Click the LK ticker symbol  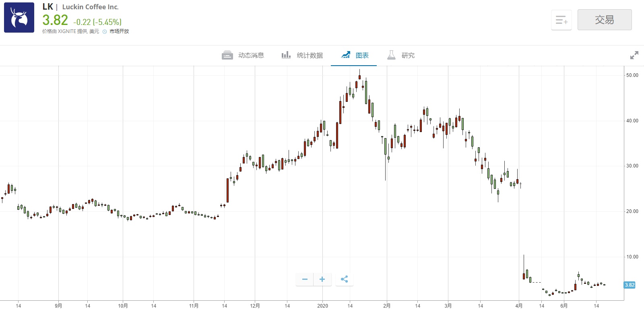[47, 7]
